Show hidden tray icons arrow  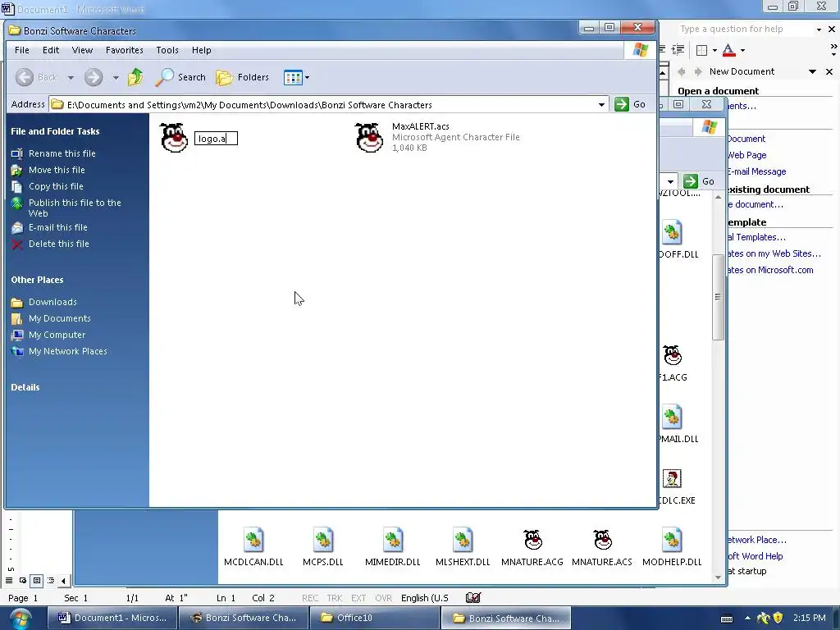point(747,618)
